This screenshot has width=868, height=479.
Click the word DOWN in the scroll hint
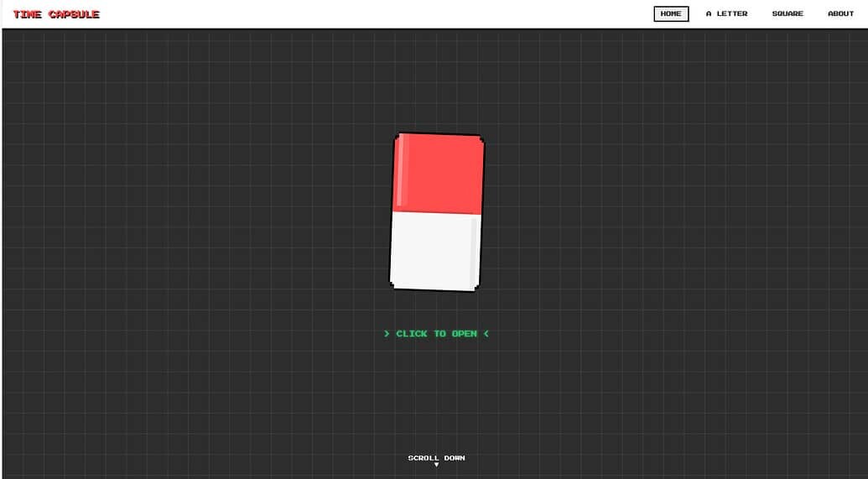click(x=455, y=458)
